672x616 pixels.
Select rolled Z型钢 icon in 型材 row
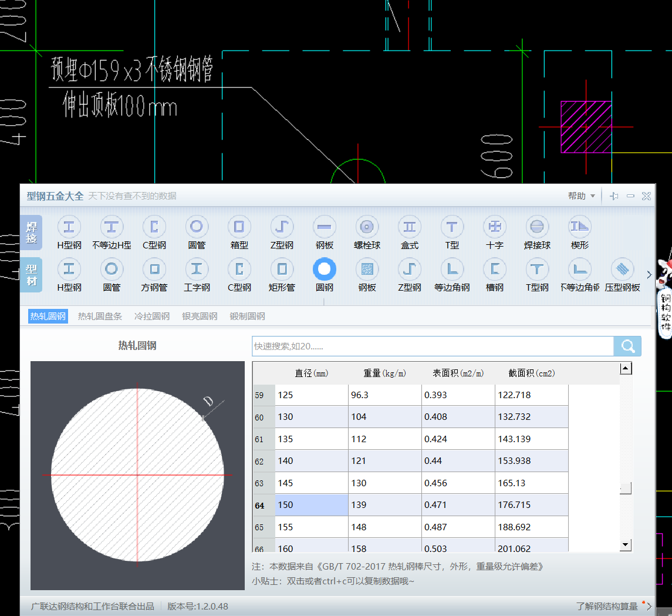[409, 269]
